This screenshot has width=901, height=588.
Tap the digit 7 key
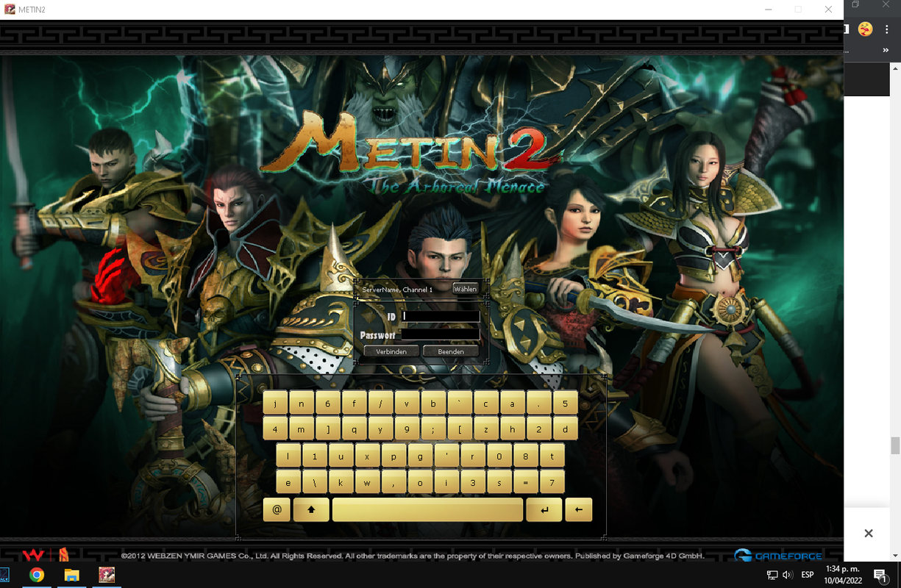(552, 482)
